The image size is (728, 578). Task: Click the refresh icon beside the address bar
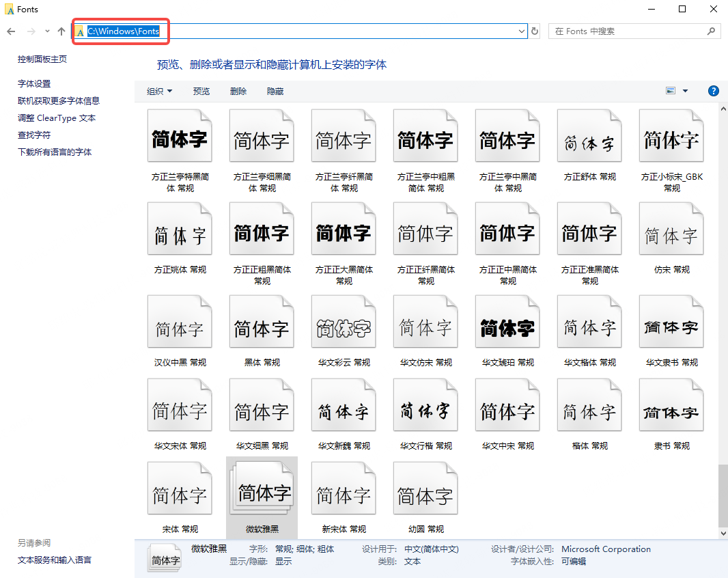(x=534, y=31)
